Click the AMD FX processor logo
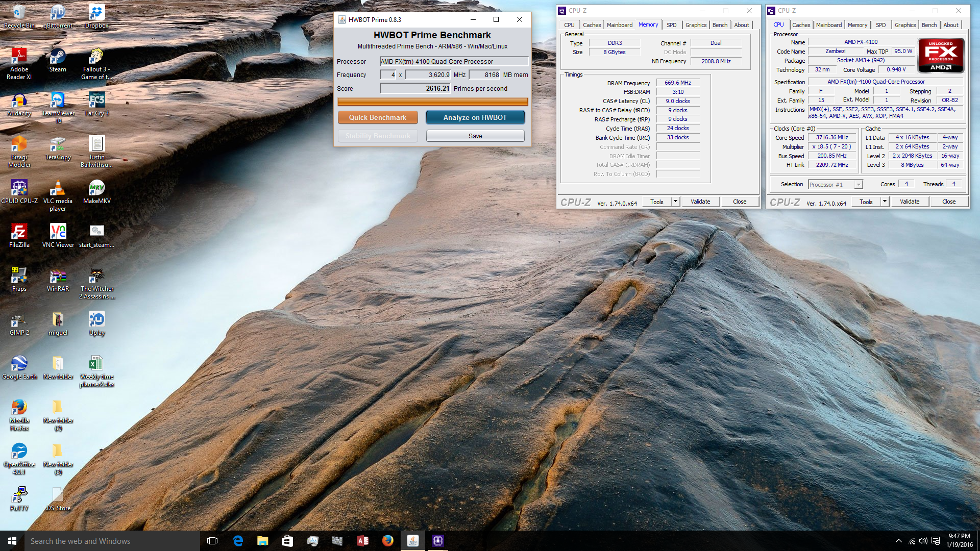Screen dimensions: 980x551 pyautogui.click(x=941, y=55)
